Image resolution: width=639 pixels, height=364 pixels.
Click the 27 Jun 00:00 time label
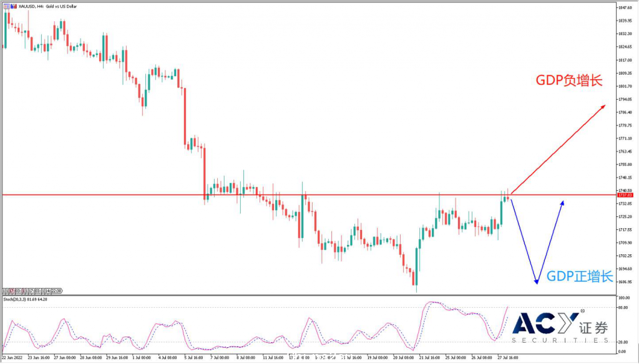click(65, 358)
